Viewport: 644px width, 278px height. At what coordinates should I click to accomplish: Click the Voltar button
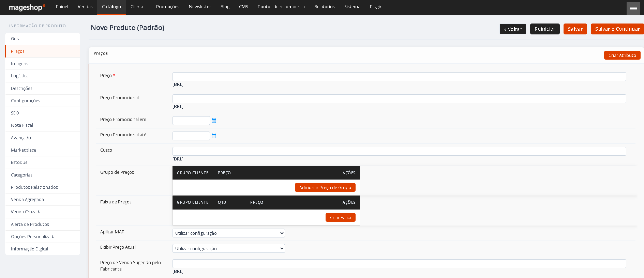pos(513,29)
